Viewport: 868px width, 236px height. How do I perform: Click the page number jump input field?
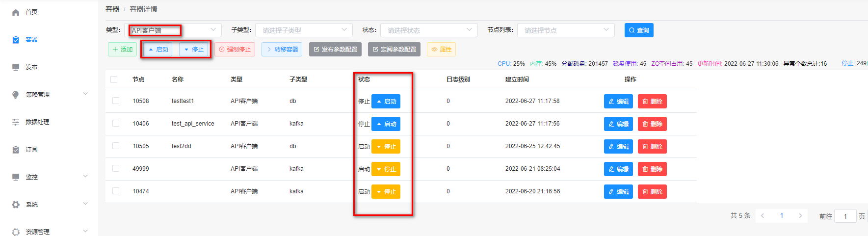tap(845, 216)
